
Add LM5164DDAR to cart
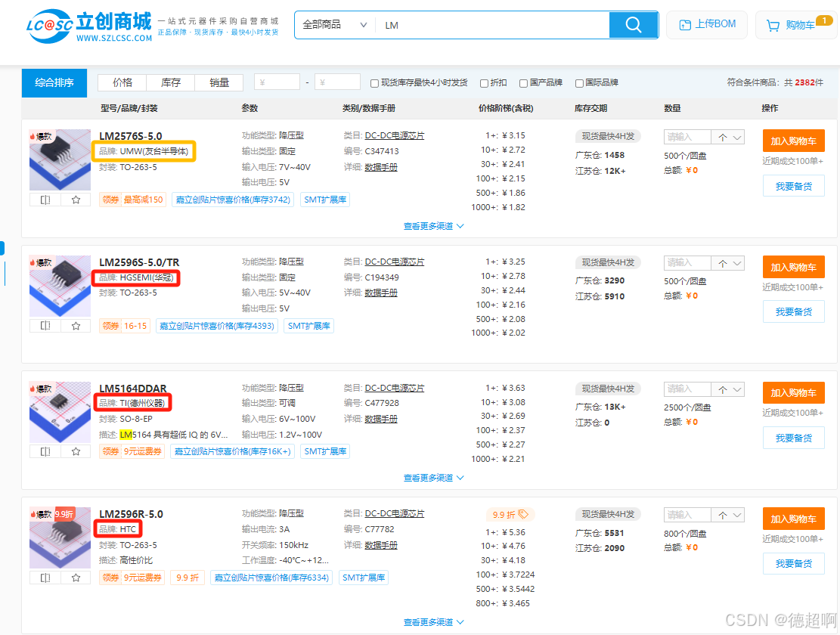793,393
